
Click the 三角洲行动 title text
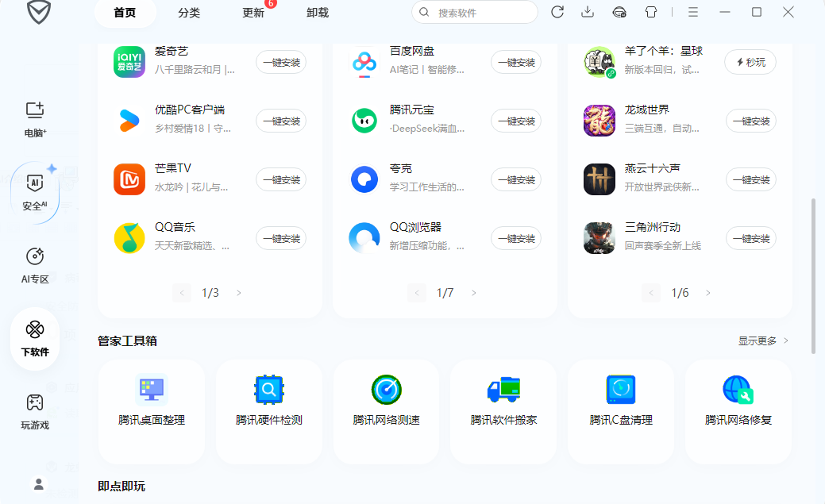point(653,227)
